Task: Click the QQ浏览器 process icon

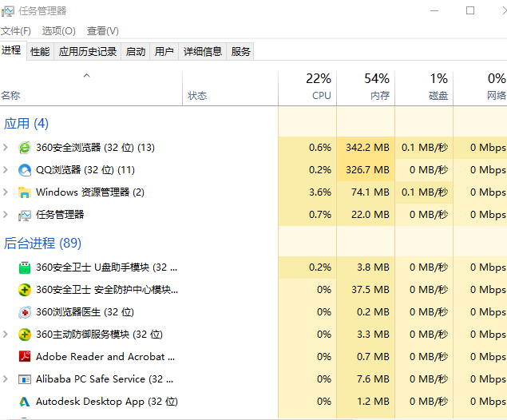Action: click(25, 170)
